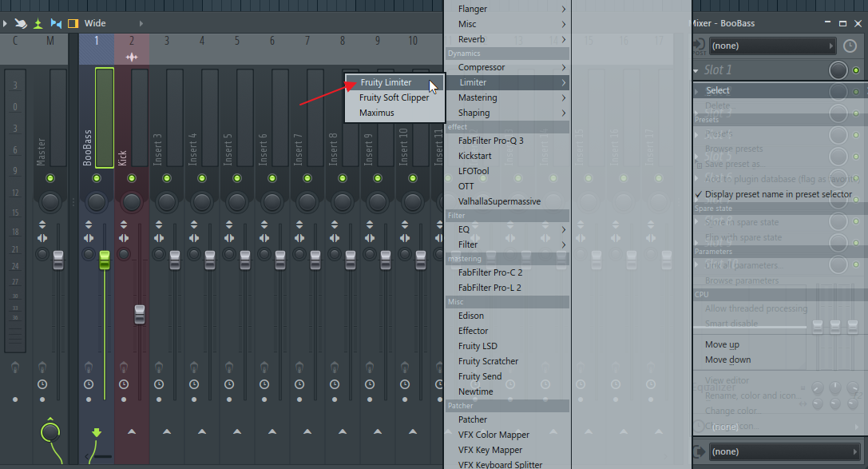This screenshot has height=469, width=868.
Task: Open the mixer options menu arrow
Action: click(x=5, y=23)
